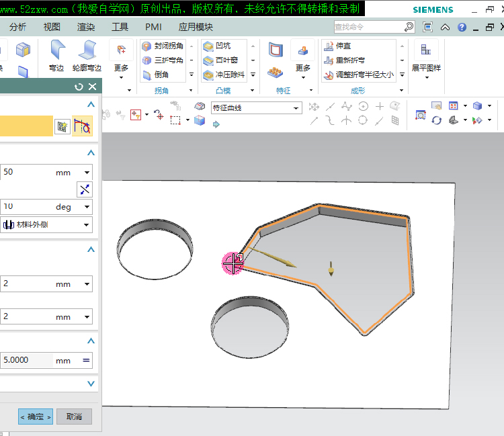
Task: Click the snap point plus icon
Action: [x=380, y=106]
